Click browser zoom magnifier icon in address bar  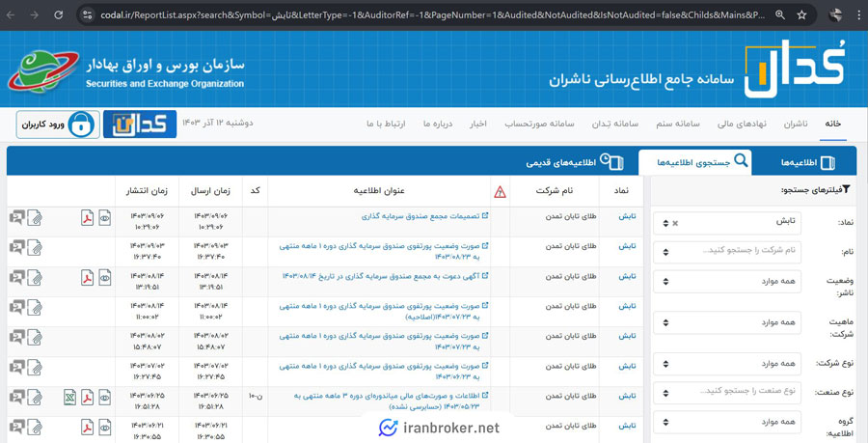pos(780,14)
